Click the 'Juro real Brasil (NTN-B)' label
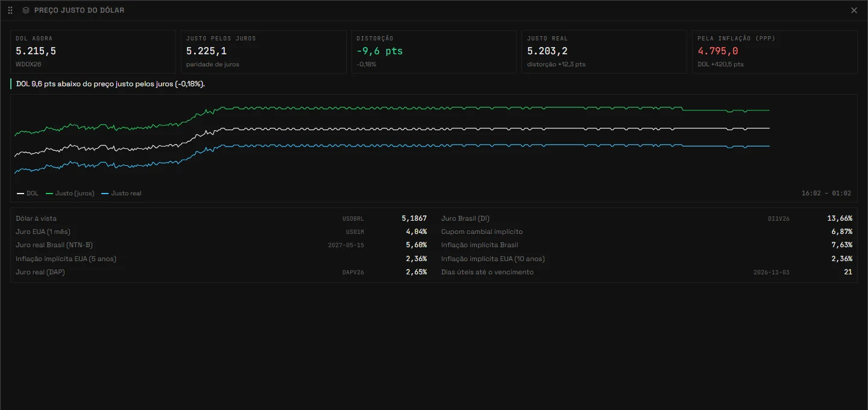This screenshot has width=868, height=410. [x=54, y=245]
